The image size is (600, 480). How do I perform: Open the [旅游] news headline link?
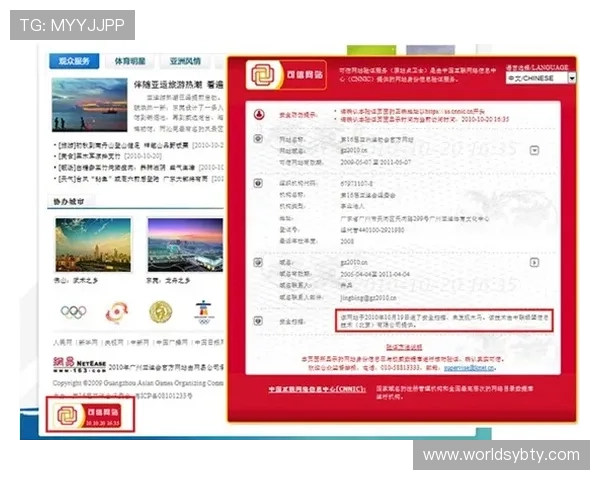tap(123, 145)
